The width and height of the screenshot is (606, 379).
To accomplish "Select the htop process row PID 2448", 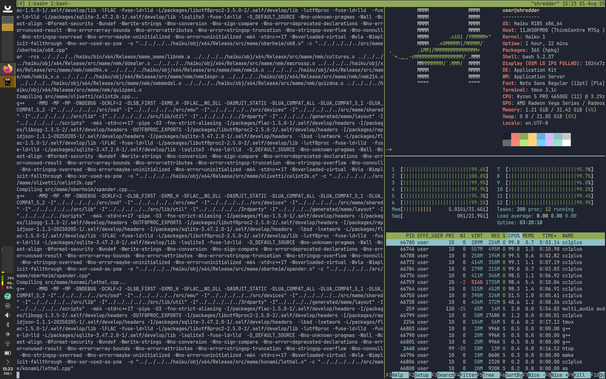I will pyautogui.click(x=495, y=348).
